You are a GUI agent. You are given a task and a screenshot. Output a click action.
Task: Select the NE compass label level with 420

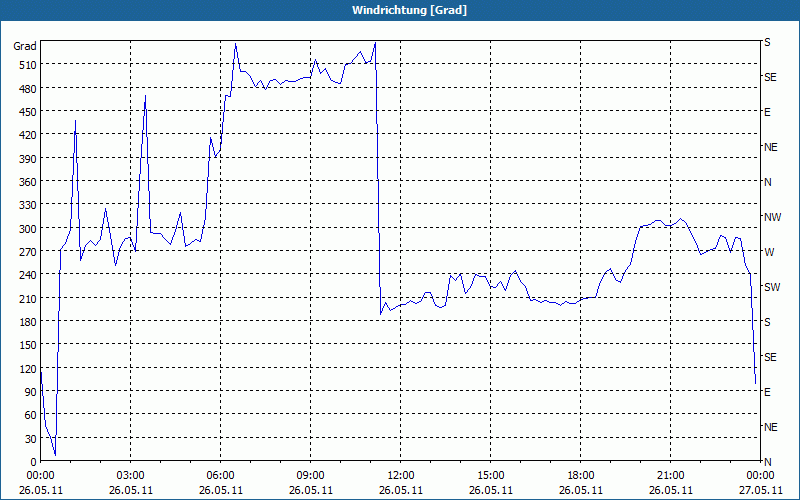click(x=770, y=147)
